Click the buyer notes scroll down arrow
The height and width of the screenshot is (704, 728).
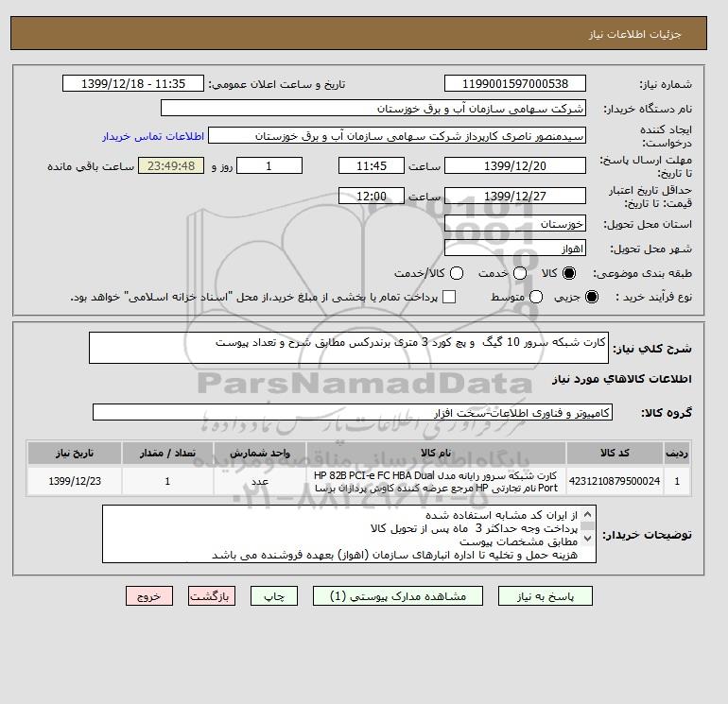pyautogui.click(x=587, y=538)
